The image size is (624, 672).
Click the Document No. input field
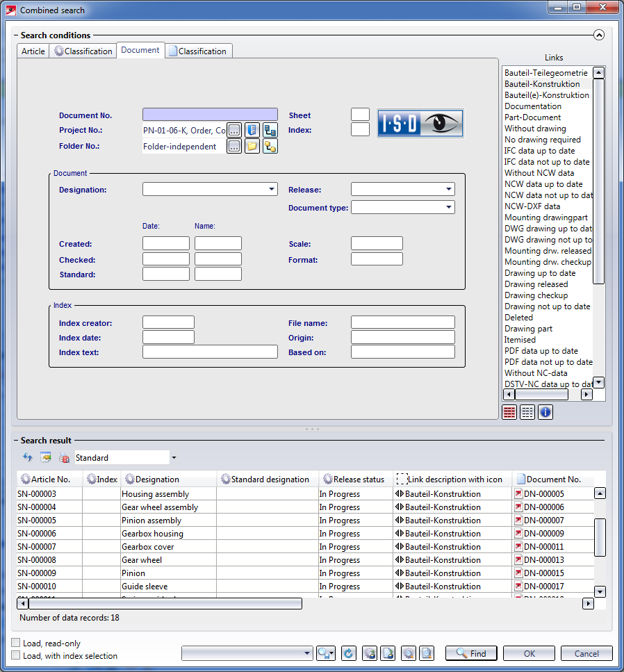click(x=210, y=115)
